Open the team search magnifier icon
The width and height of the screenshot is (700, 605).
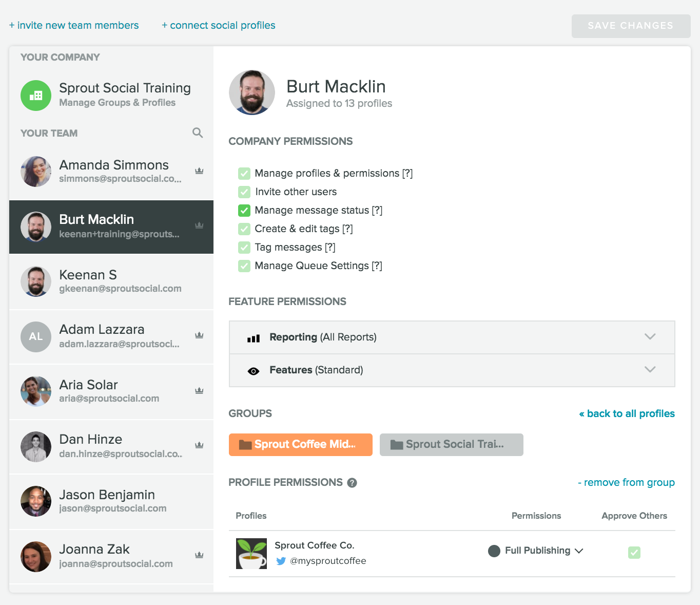pyautogui.click(x=198, y=133)
